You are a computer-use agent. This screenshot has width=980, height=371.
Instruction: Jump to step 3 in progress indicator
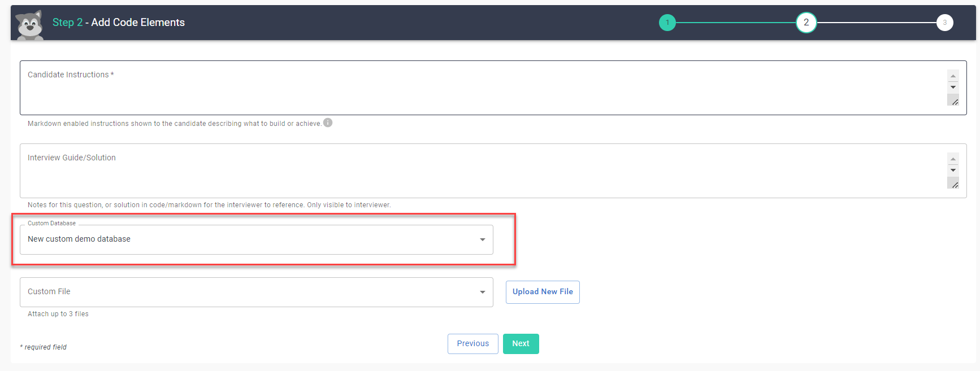coord(944,23)
